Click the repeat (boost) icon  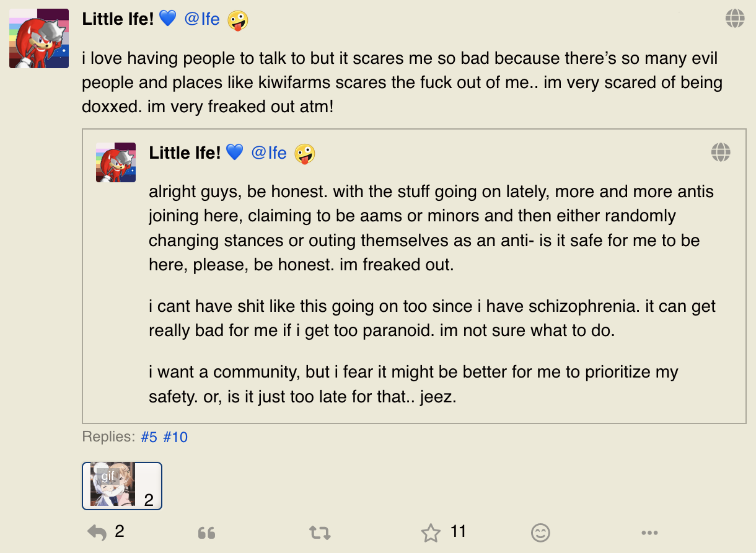coord(320,533)
